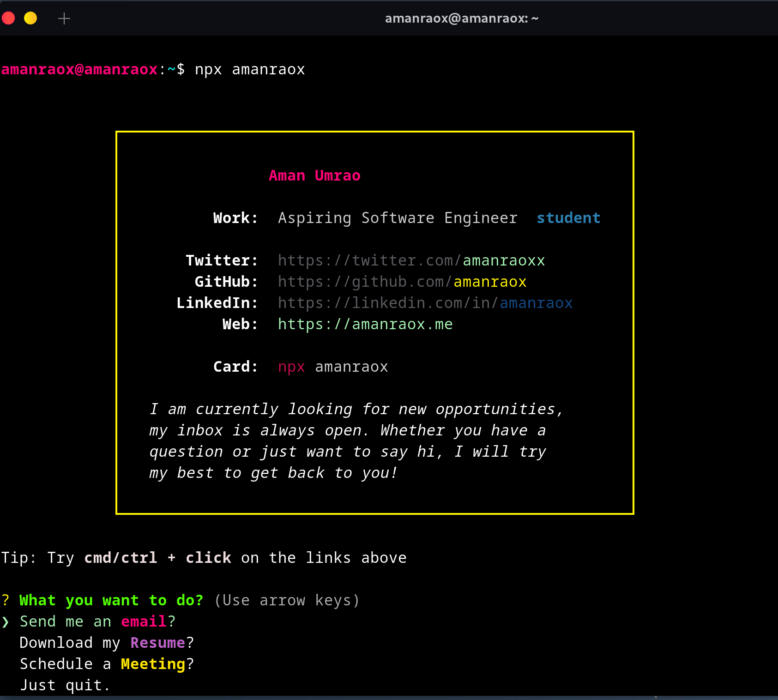Open a new tab with the plus icon
Screen dimensions: 778x700
pos(64,18)
